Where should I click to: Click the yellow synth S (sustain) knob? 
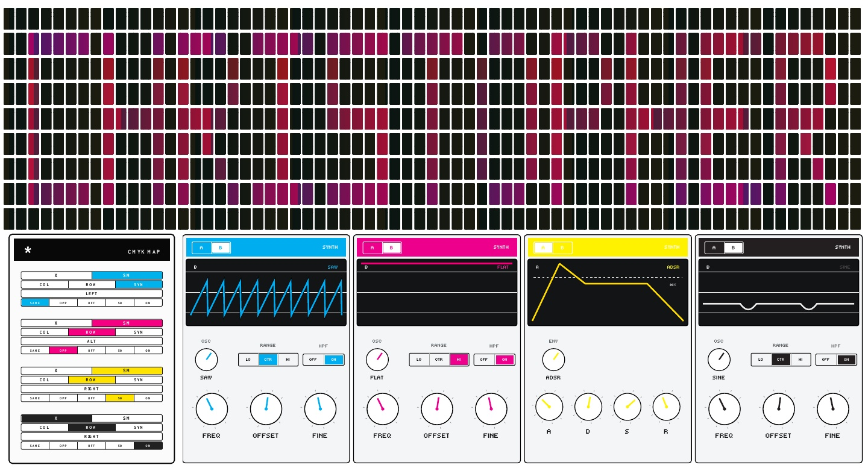pyautogui.click(x=627, y=407)
